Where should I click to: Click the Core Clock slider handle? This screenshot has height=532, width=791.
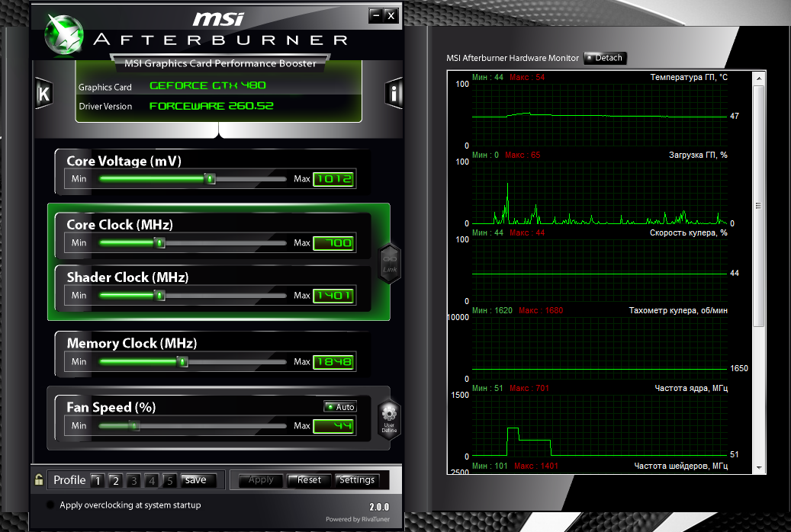[x=159, y=243]
